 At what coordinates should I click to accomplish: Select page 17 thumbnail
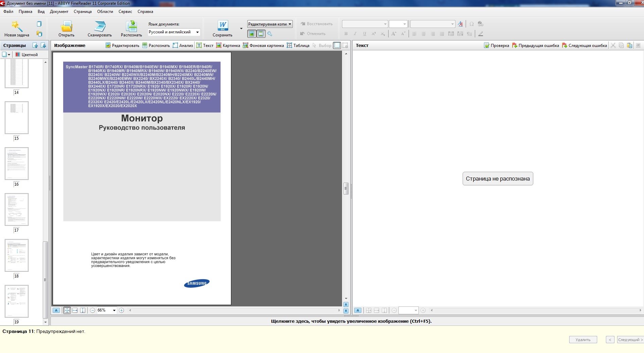[17, 209]
